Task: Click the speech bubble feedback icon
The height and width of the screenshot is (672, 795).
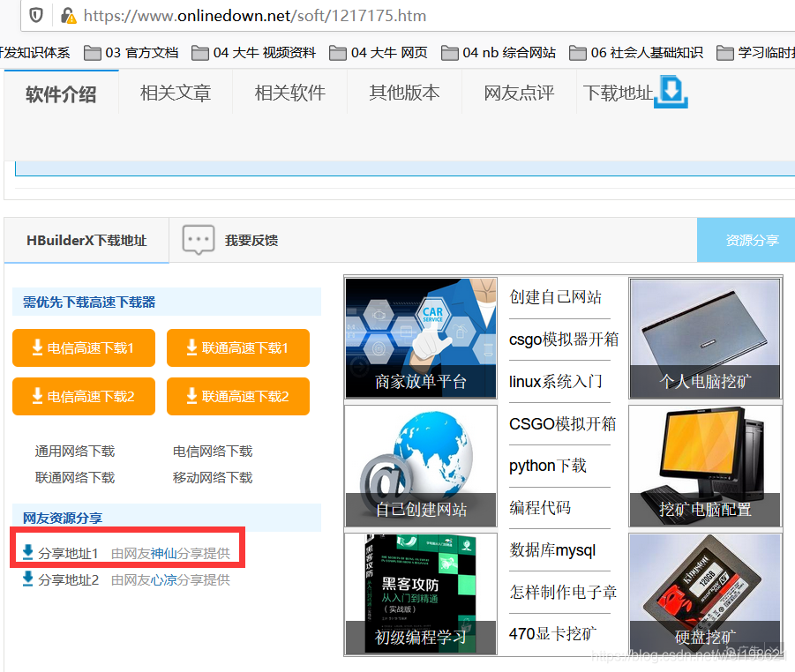Action: [199, 240]
